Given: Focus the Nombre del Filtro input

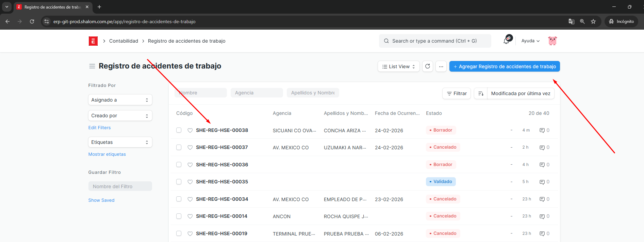Looking at the screenshot, I should point(120,186).
